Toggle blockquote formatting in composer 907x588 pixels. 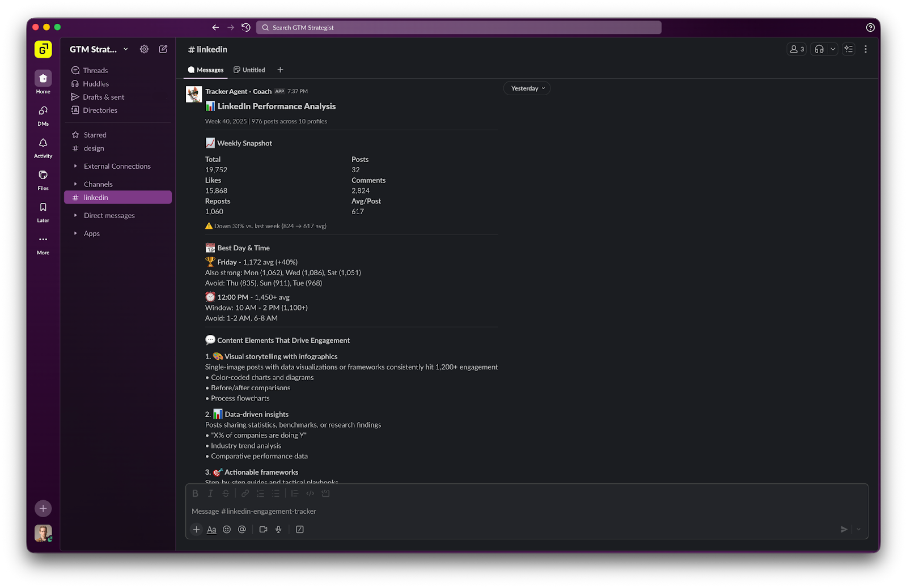tap(295, 493)
